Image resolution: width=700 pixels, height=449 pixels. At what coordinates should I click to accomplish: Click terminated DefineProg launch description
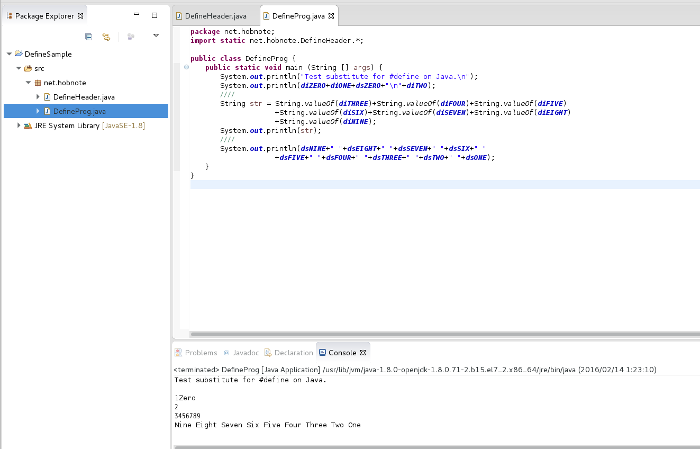[x=415, y=370]
